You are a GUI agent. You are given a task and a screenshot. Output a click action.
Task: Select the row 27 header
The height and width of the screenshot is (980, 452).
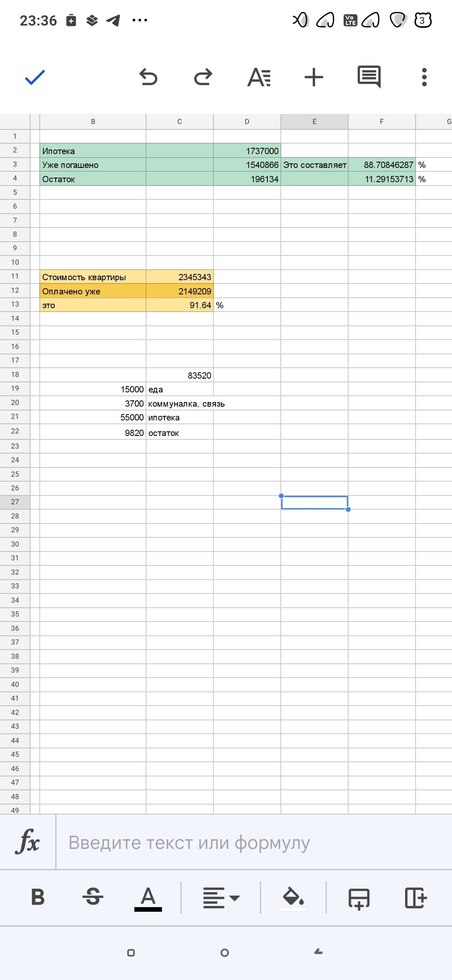[x=15, y=502]
